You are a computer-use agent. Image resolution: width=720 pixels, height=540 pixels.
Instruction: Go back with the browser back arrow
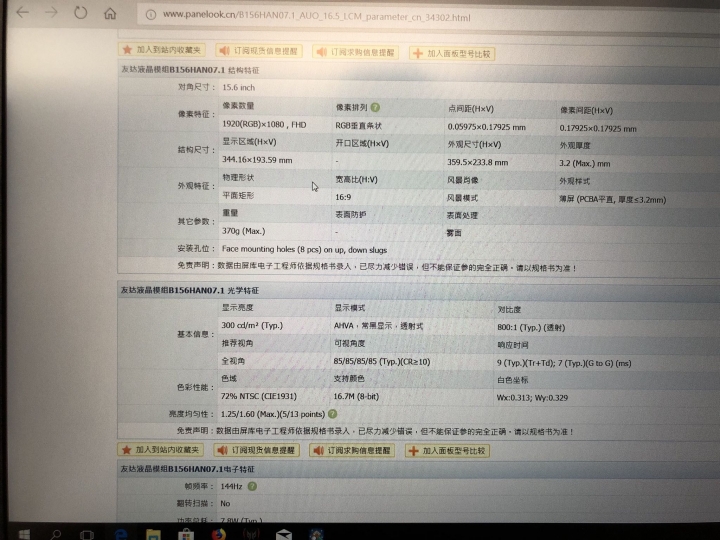click(22, 12)
